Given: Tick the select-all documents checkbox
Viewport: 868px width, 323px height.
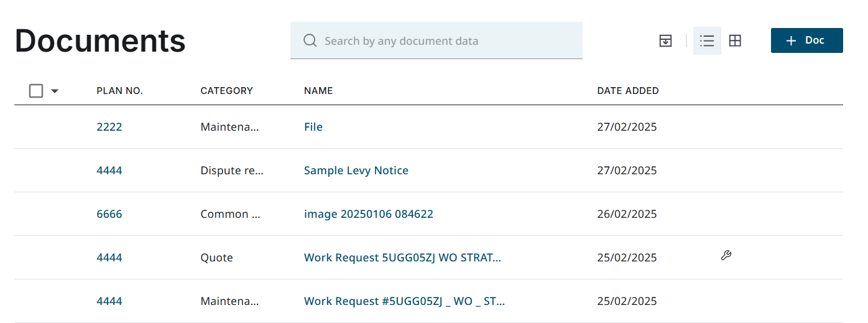Looking at the screenshot, I should [x=36, y=91].
